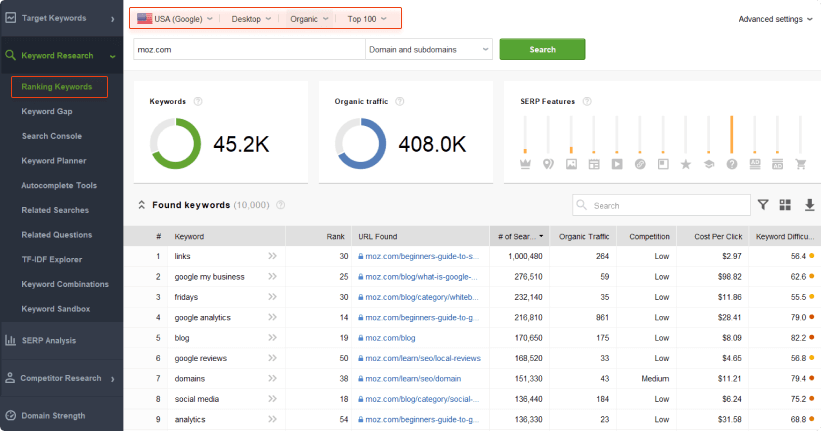Open Search Console in sidebar
The width and height of the screenshot is (821, 431).
[51, 136]
